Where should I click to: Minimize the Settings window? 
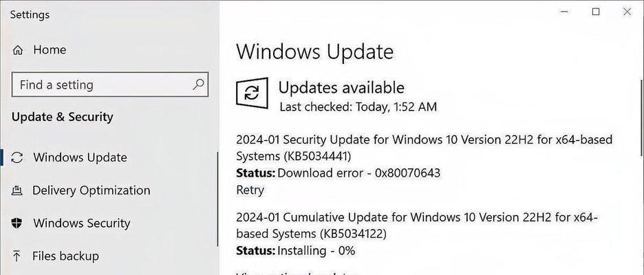click(x=565, y=12)
